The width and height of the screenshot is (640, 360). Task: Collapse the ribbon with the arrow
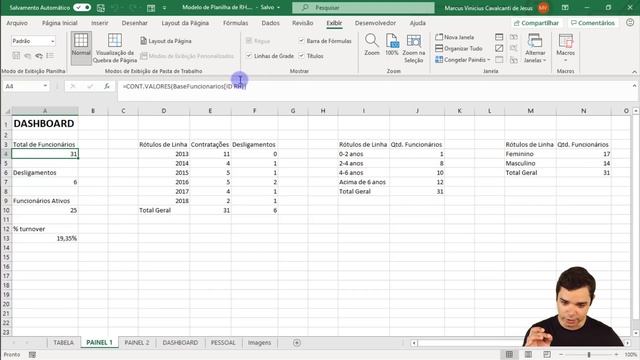[x=634, y=71]
